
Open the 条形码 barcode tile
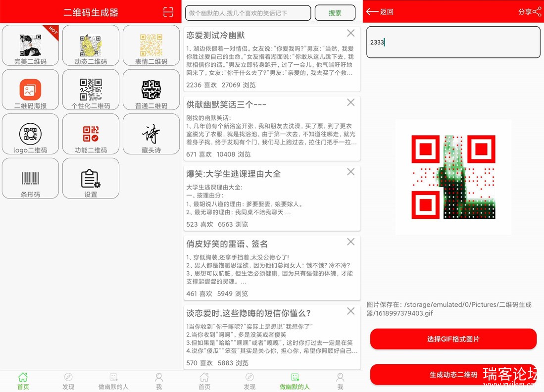[x=31, y=179]
